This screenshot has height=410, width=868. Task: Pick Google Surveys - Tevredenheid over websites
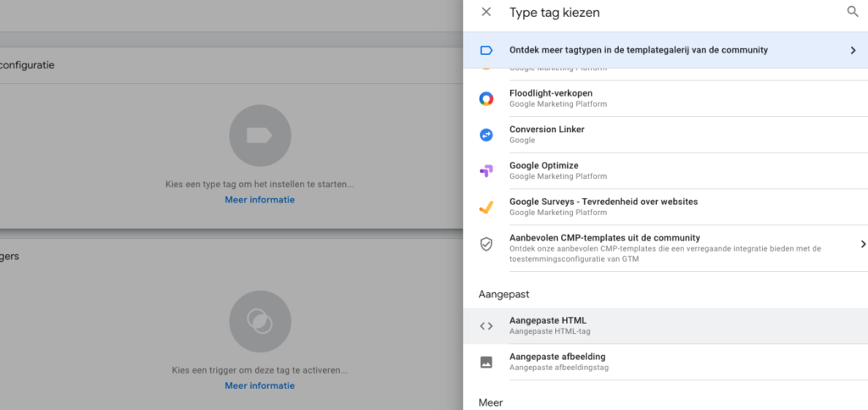(x=665, y=207)
